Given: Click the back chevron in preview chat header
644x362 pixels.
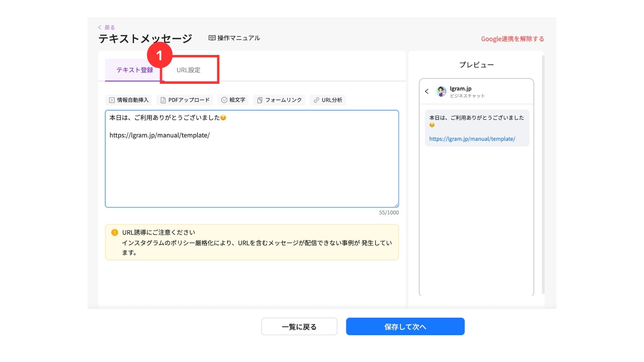Looking at the screenshot, I should pyautogui.click(x=427, y=91).
